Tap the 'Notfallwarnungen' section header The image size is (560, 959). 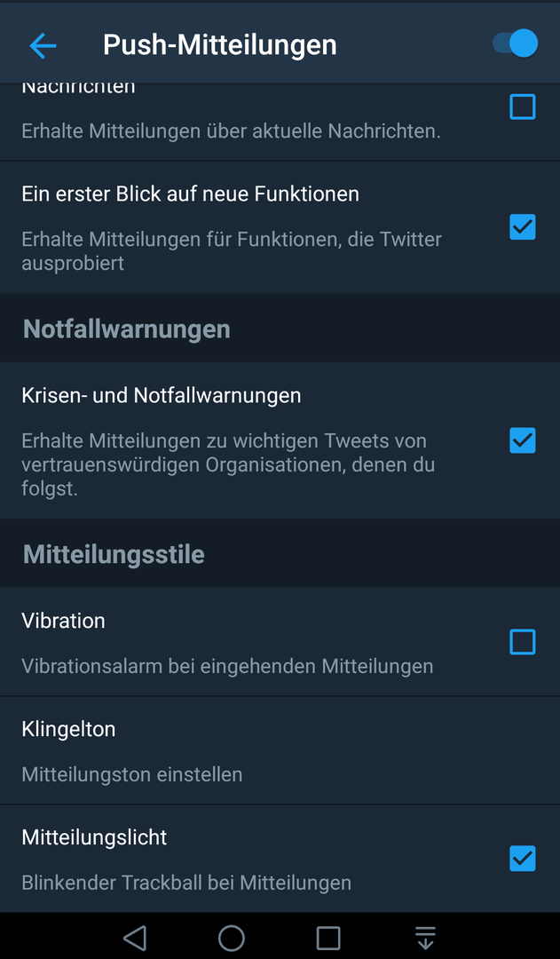click(127, 329)
